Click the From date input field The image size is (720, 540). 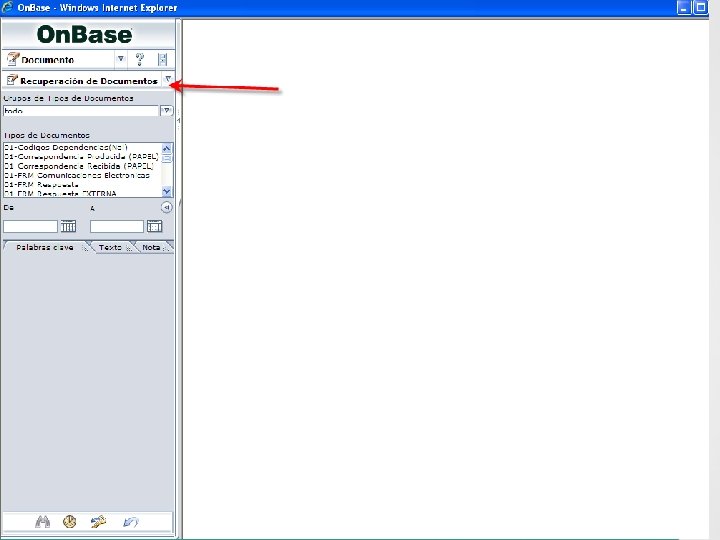coord(30,226)
